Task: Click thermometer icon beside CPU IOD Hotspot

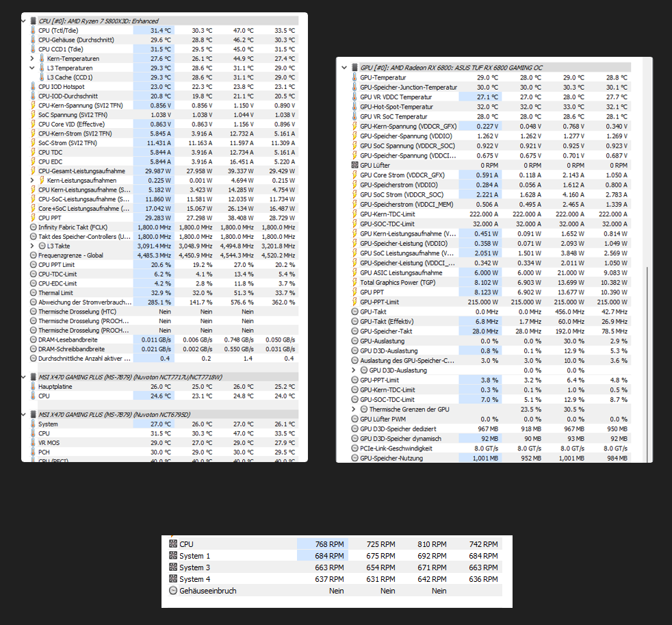Action: (33, 86)
